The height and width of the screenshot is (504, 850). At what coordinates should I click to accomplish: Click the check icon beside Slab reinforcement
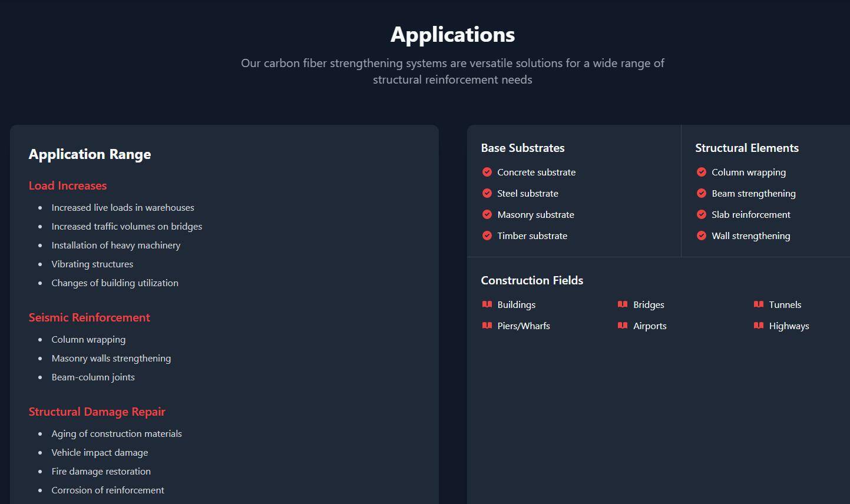tap(701, 214)
